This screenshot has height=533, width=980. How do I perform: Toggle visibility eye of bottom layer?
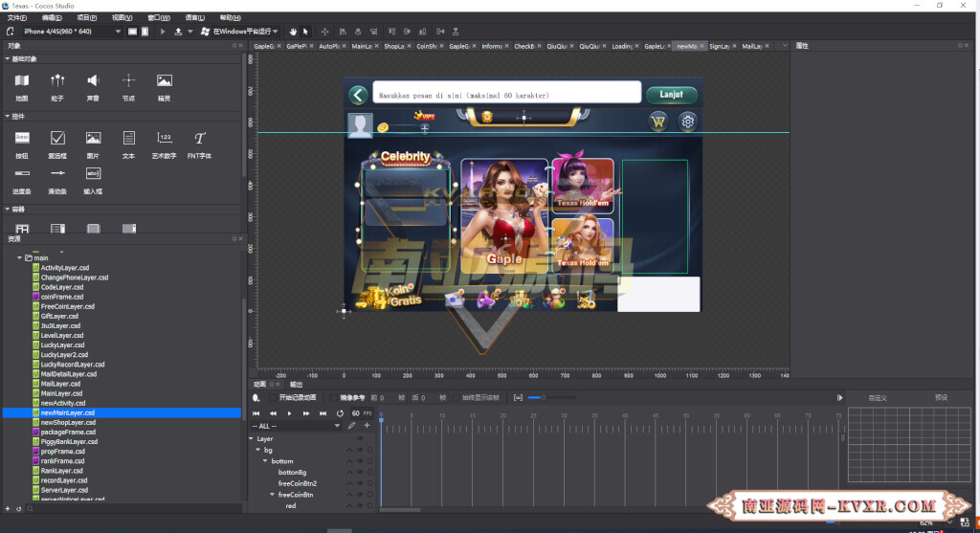click(360, 461)
